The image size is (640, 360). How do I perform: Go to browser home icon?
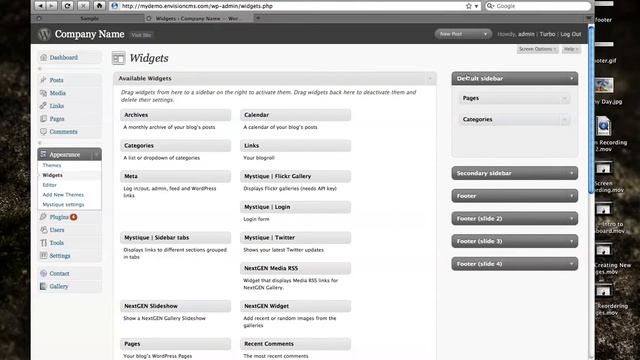(99, 6)
